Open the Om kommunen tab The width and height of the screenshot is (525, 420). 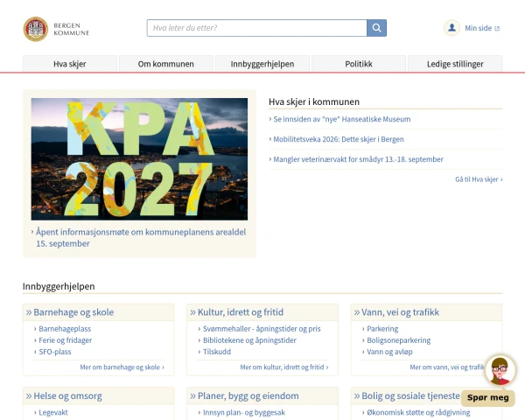pyautogui.click(x=166, y=64)
